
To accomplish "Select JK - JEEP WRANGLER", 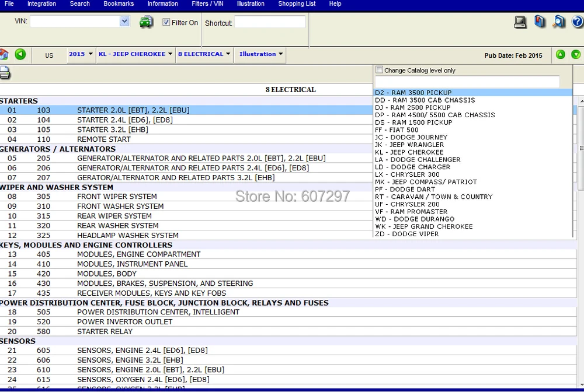I will (x=472, y=145).
